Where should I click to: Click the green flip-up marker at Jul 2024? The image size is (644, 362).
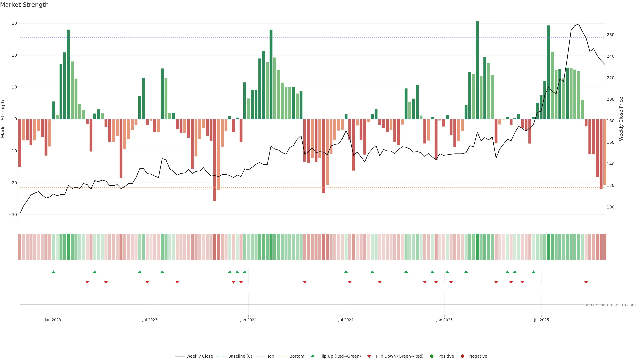point(346,272)
